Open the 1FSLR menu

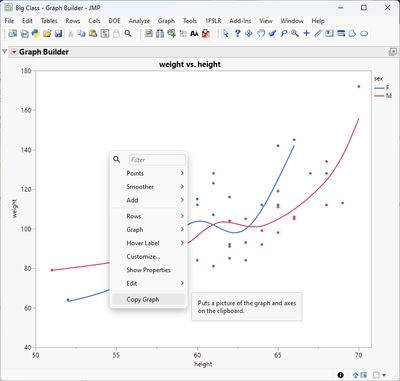213,21
